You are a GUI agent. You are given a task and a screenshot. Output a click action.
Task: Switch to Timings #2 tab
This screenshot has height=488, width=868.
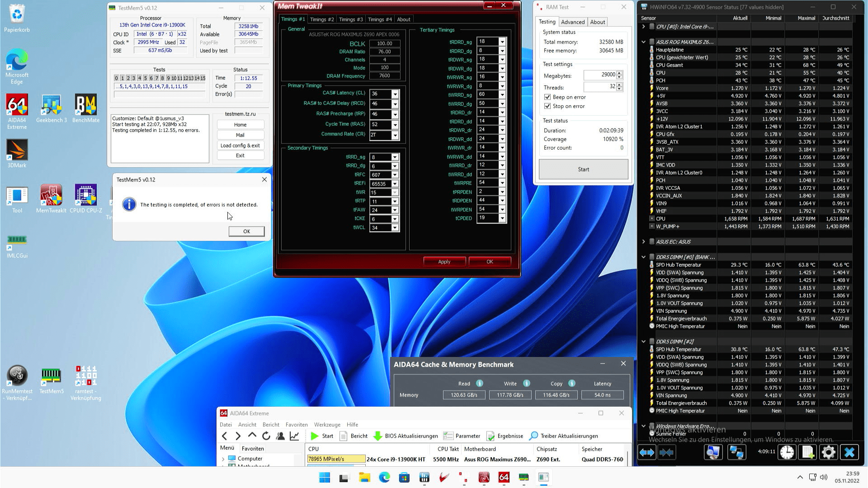pos(322,19)
